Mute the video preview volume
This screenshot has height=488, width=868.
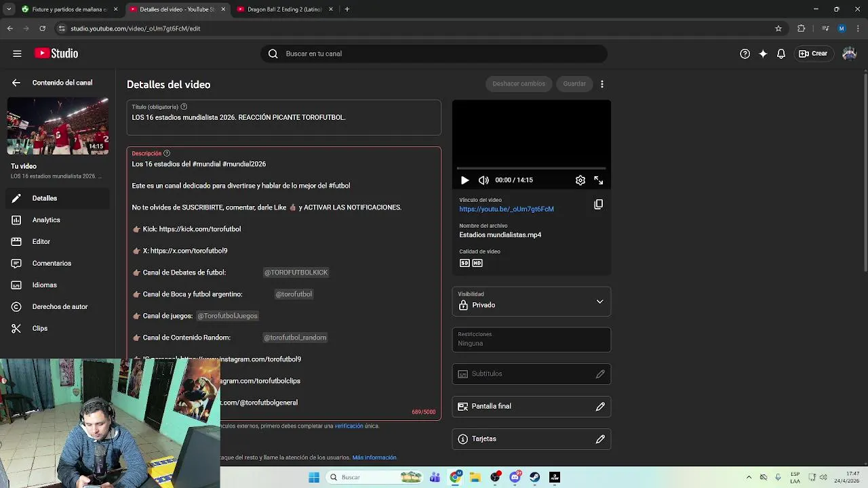484,180
